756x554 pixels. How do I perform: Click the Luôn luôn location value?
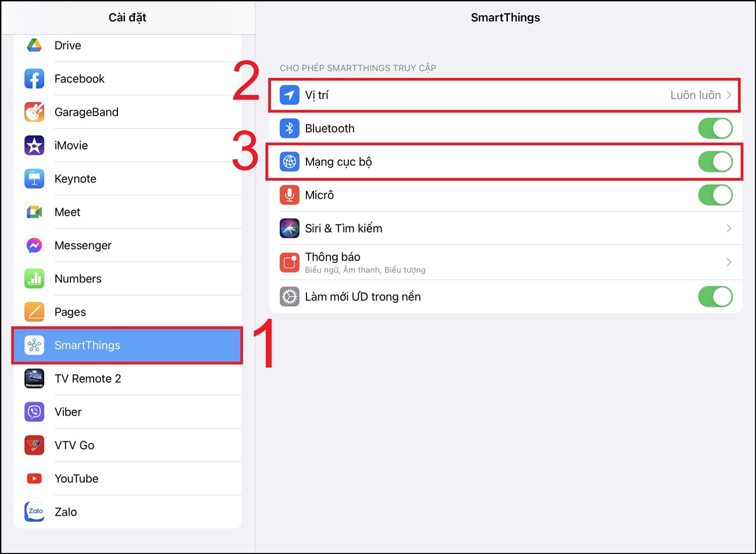[696, 95]
